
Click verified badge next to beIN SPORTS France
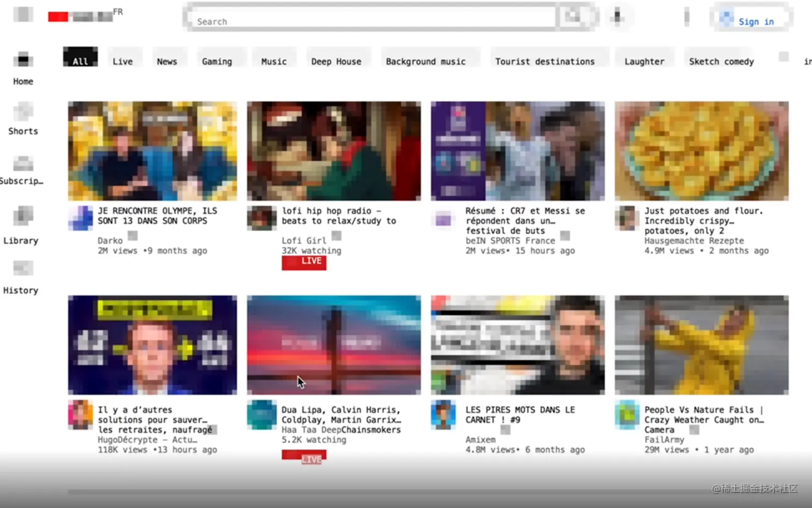pos(565,235)
